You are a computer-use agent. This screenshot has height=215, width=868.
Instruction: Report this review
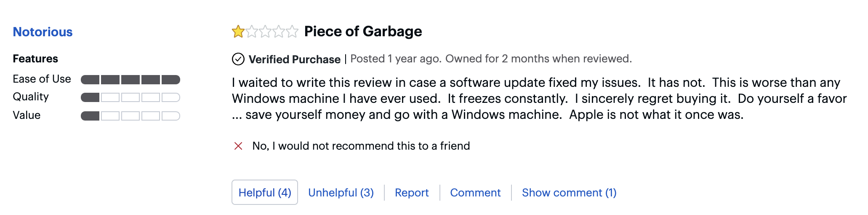coord(412,193)
